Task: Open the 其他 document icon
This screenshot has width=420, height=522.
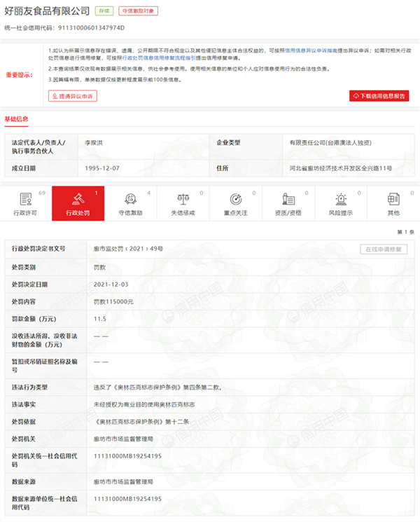Action: pos(393,198)
